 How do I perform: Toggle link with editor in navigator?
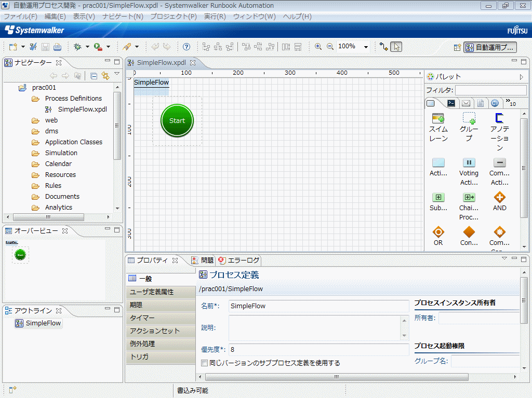tap(105, 76)
